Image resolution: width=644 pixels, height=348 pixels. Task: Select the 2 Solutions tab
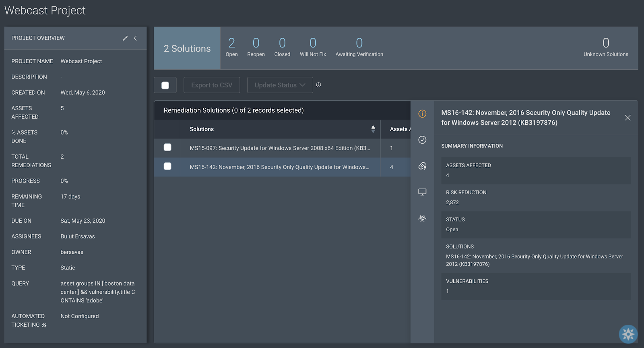187,48
